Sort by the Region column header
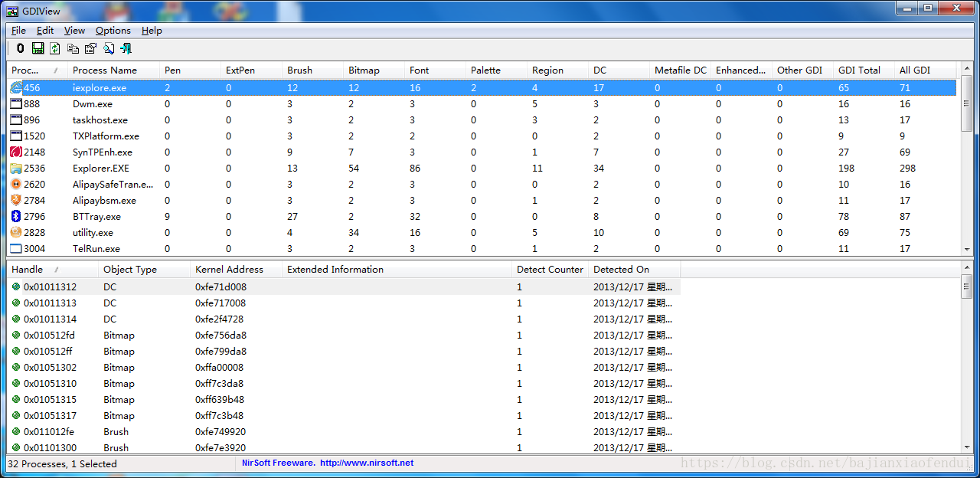 (x=557, y=70)
